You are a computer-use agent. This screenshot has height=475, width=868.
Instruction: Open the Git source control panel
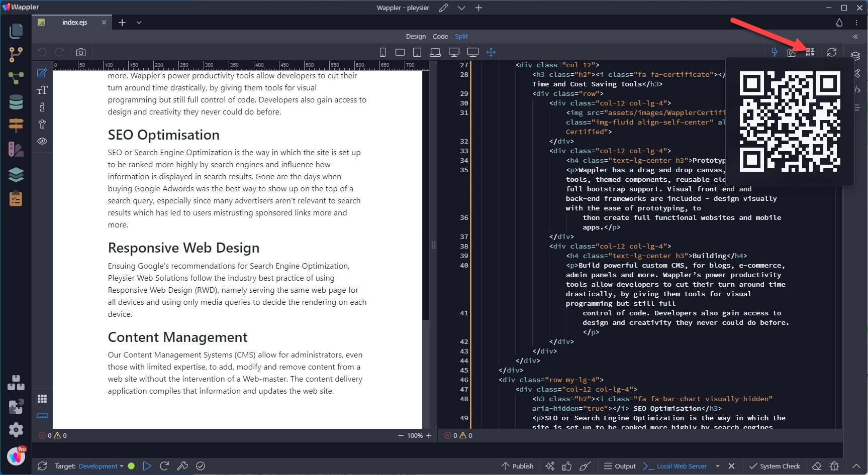pyautogui.click(x=16, y=54)
